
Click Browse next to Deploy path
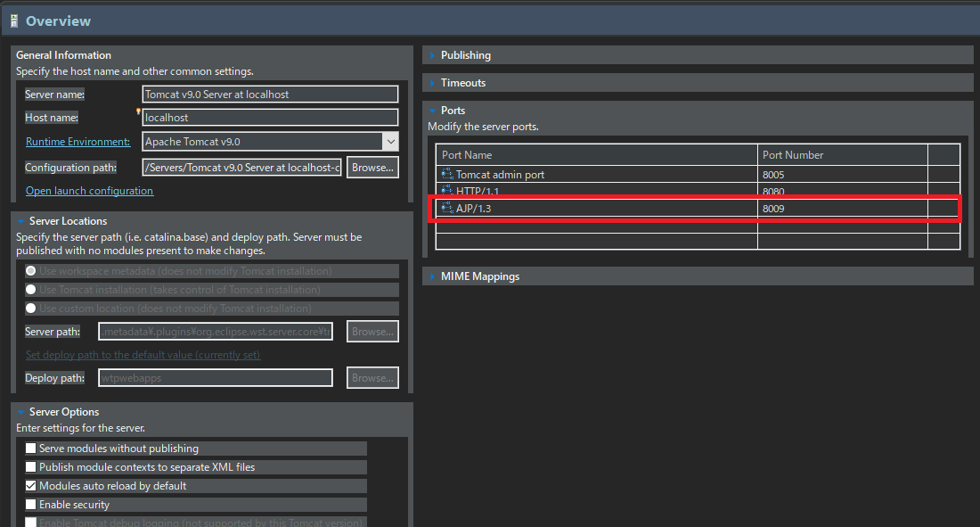point(372,377)
